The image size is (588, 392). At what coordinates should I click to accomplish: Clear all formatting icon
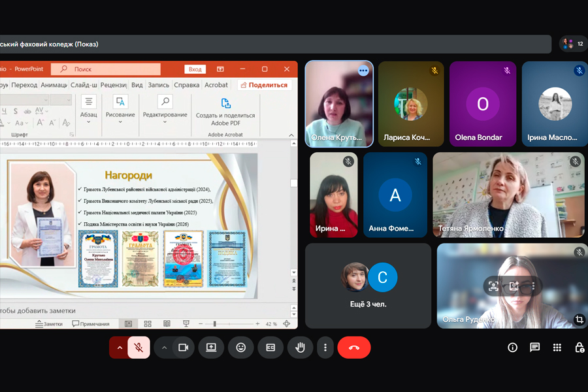pyautogui.click(x=66, y=123)
